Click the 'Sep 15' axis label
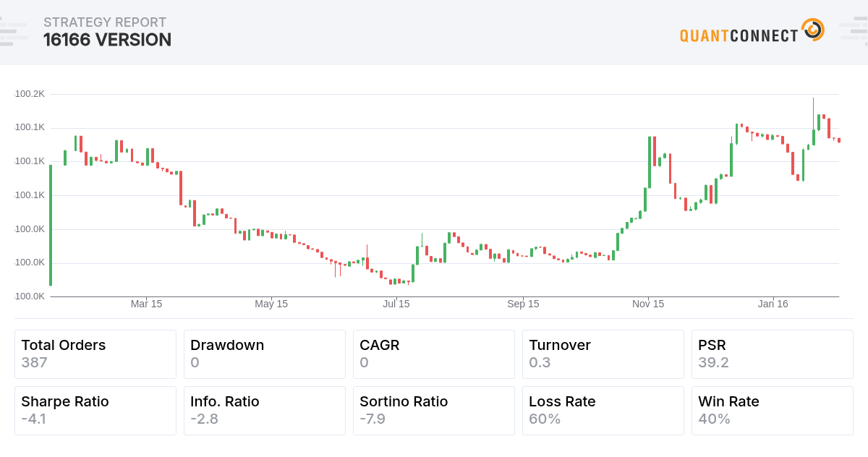This screenshot has height=457, width=868. pos(522,304)
